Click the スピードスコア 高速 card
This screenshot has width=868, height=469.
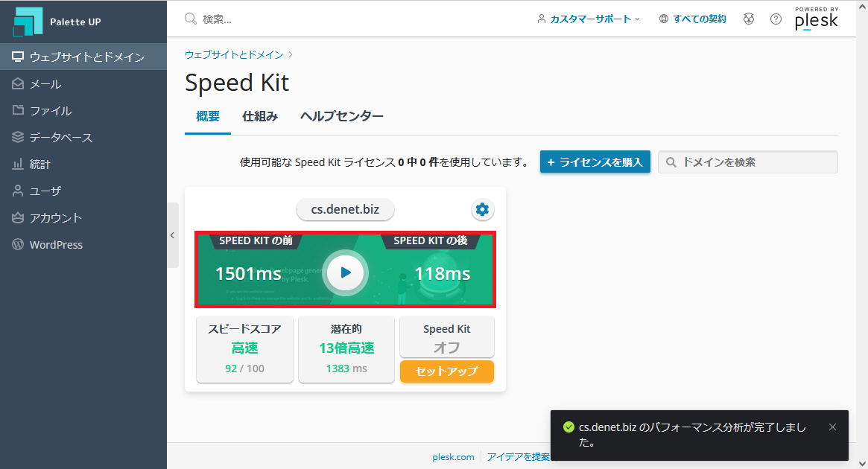[244, 349]
